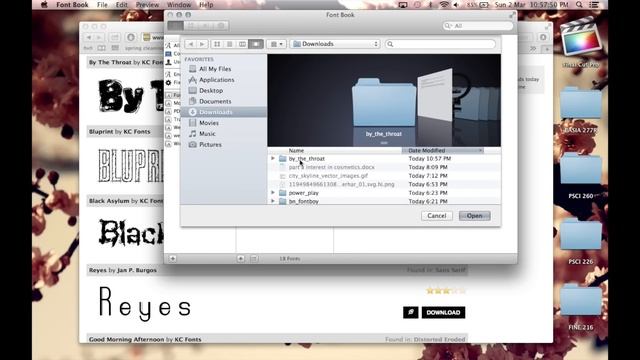The width and height of the screenshot is (640, 360).
Task: Click the file dialog search field
Action: (x=440, y=44)
